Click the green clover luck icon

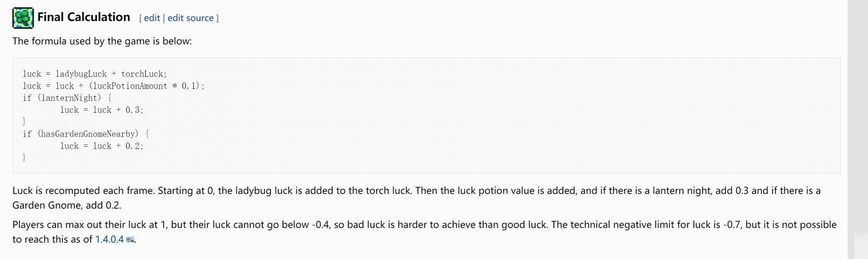tap(23, 18)
